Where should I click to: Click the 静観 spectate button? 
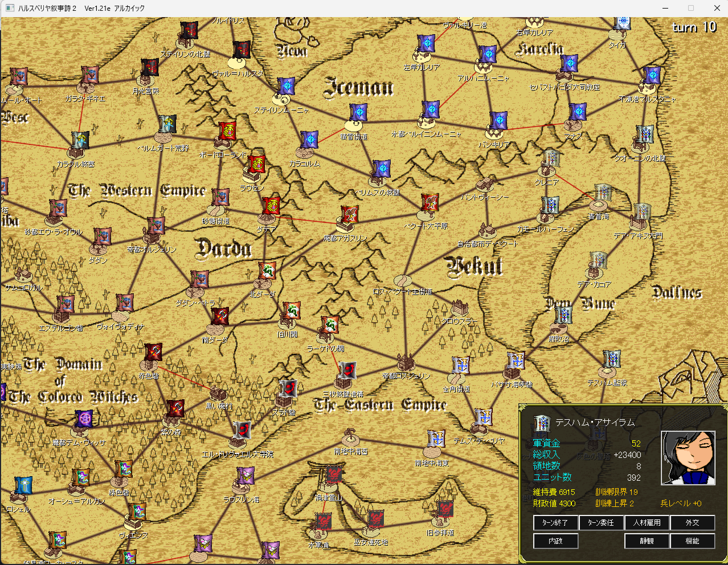pyautogui.click(x=647, y=541)
